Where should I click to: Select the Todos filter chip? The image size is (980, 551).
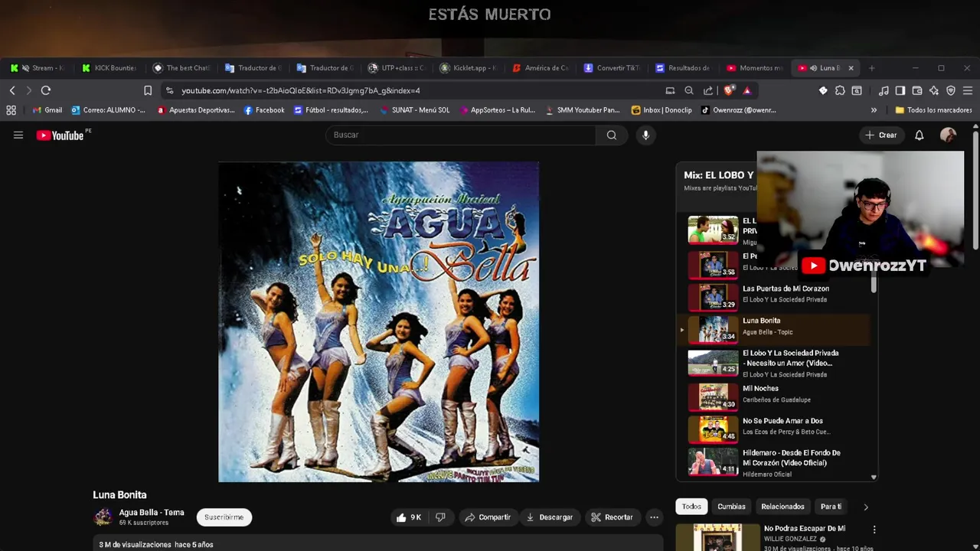click(x=691, y=507)
